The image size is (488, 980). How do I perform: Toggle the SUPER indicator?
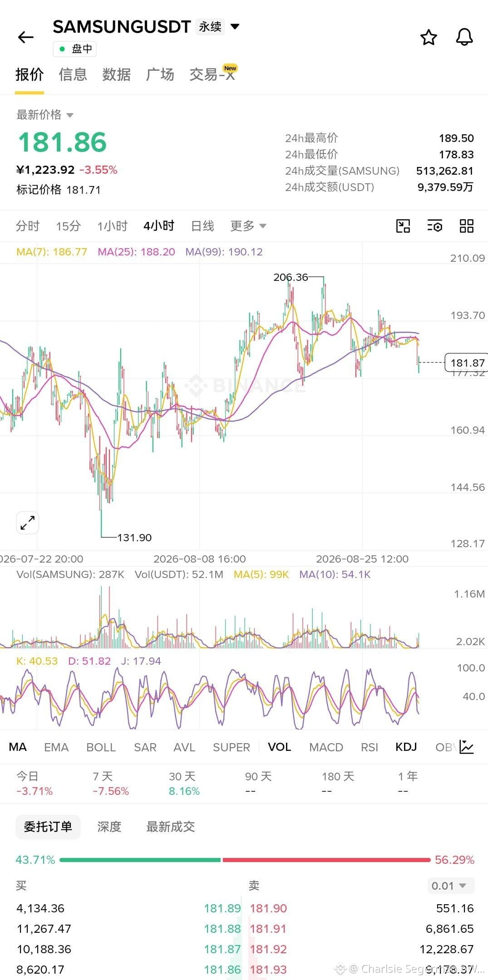232,747
